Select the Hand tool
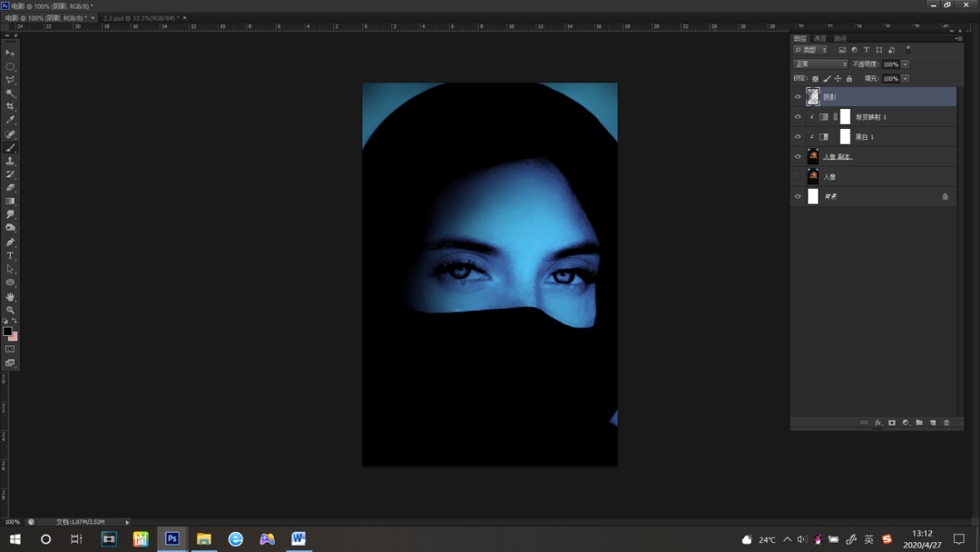 10,296
